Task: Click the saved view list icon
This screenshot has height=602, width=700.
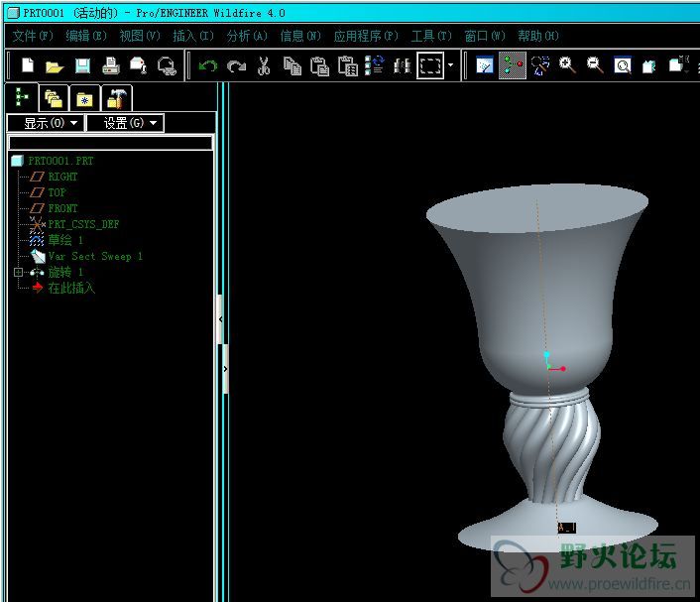Action: coord(678,64)
